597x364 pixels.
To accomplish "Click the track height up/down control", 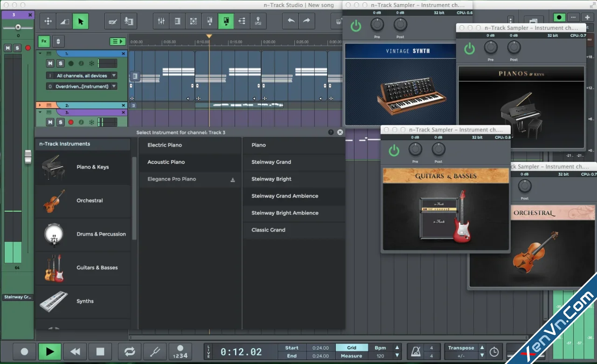I will point(58,41).
